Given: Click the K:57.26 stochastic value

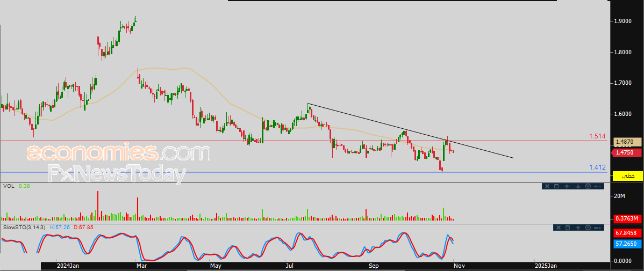Looking at the screenshot, I should tap(60, 226).
